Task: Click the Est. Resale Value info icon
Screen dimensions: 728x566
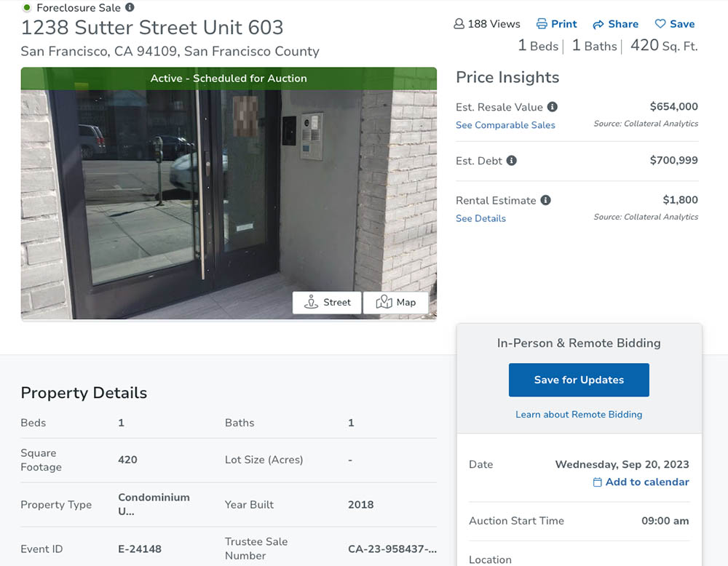Action: pos(552,107)
